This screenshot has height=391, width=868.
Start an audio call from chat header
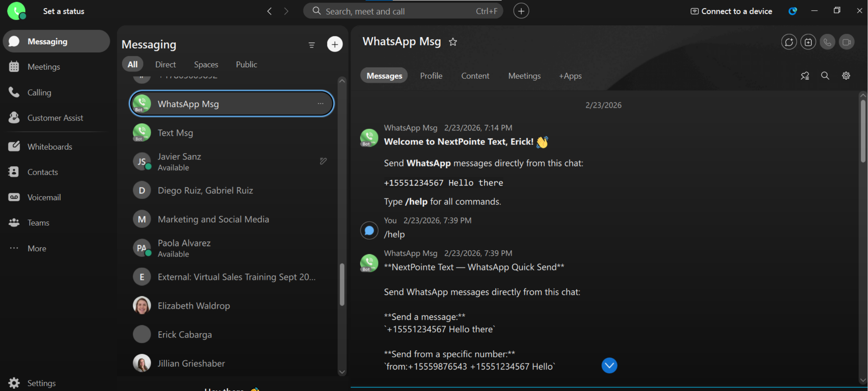coord(827,42)
